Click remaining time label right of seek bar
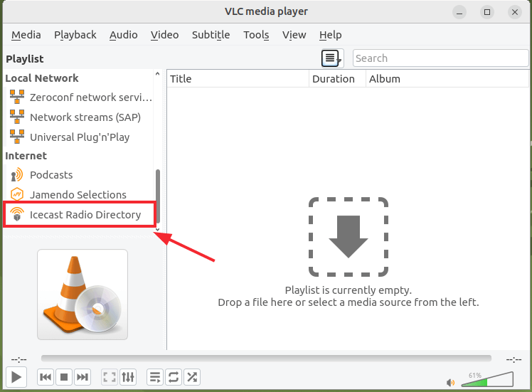The width and height of the screenshot is (532, 392). tap(514, 359)
